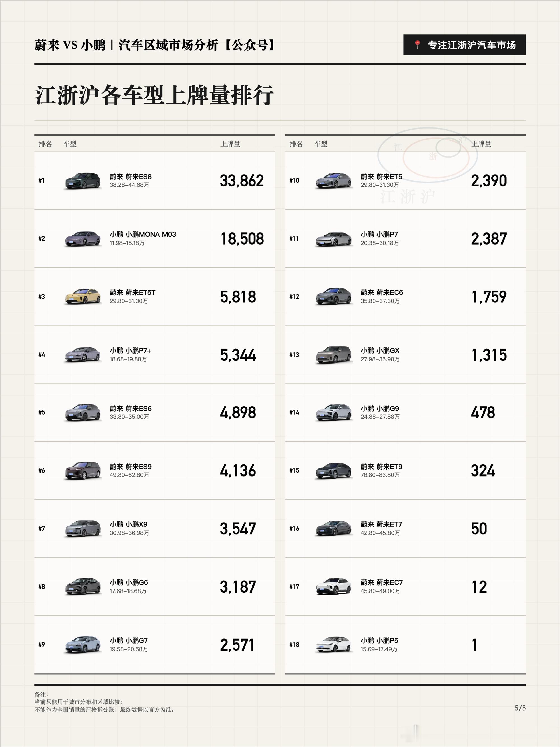This screenshot has height=747, width=560.
Task: Click the white 小鹏P5 car image
Action: pyautogui.click(x=334, y=644)
